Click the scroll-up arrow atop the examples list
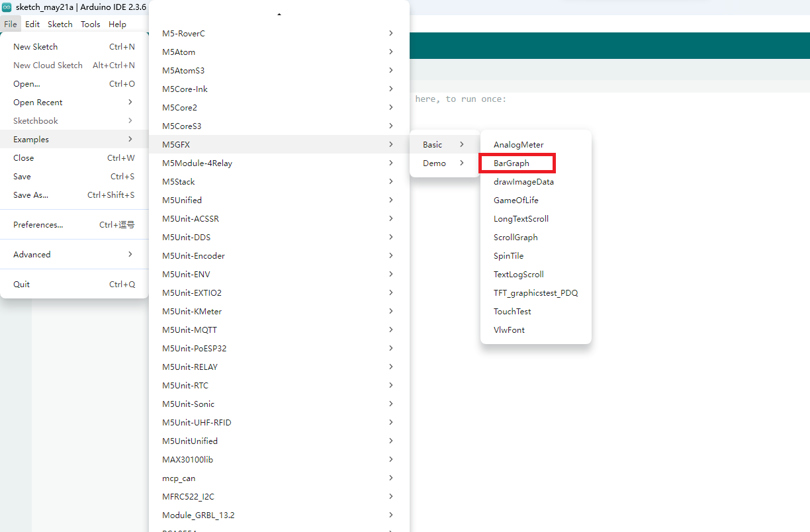810x532 pixels. (279, 14)
